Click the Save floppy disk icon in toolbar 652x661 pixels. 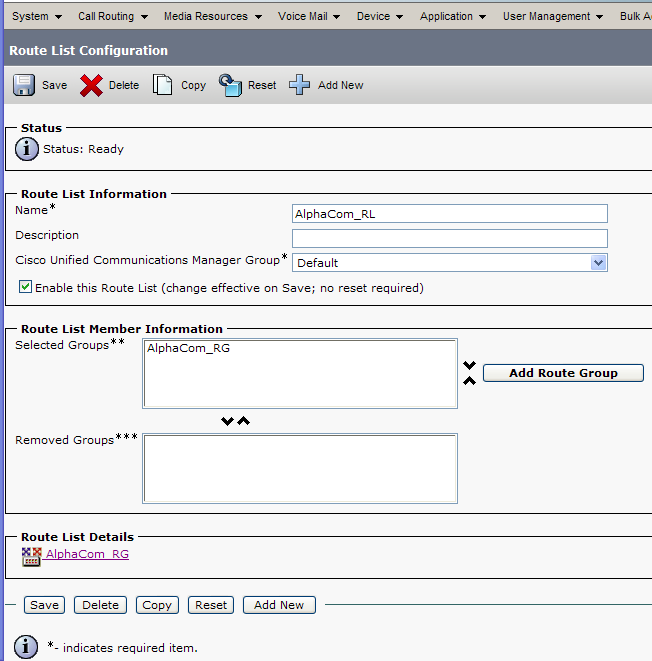tap(24, 85)
